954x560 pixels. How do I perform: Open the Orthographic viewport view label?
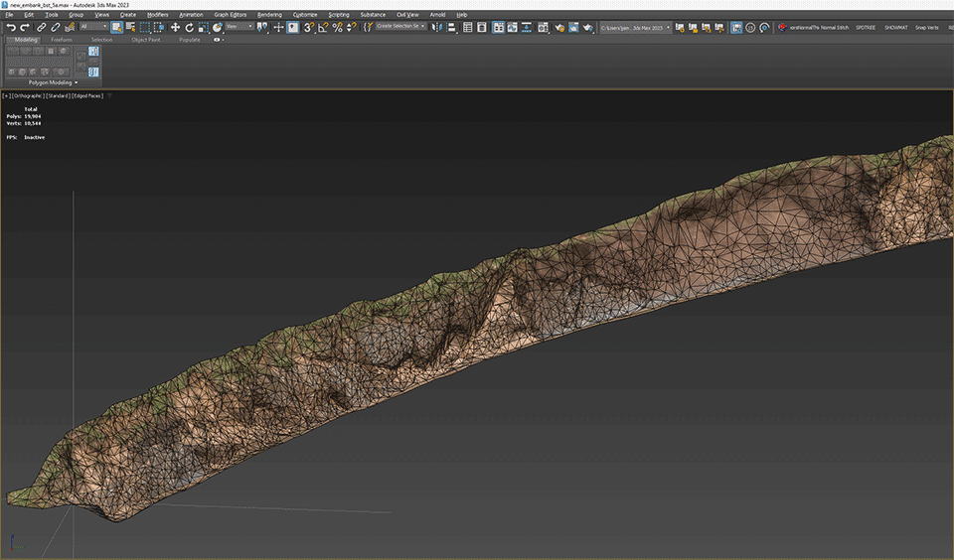click(x=28, y=96)
